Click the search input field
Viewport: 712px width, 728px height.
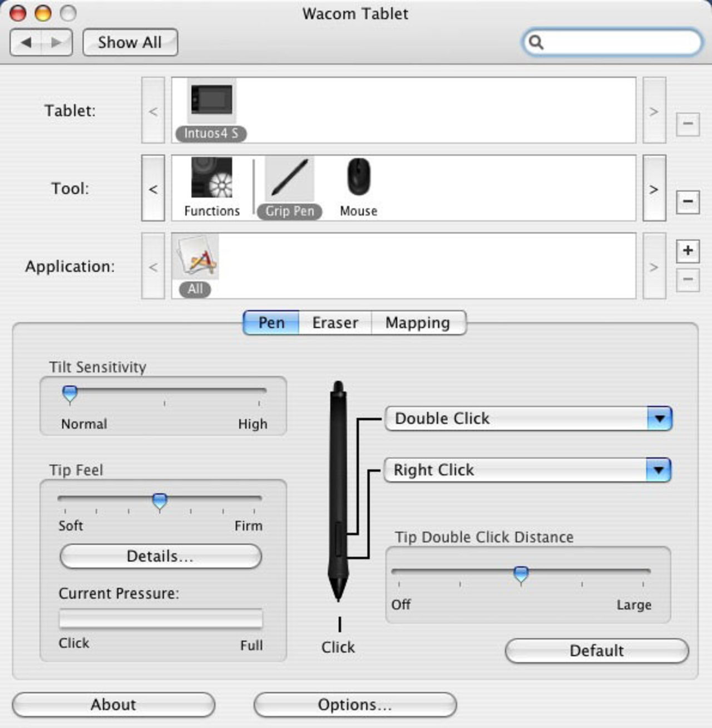(612, 42)
